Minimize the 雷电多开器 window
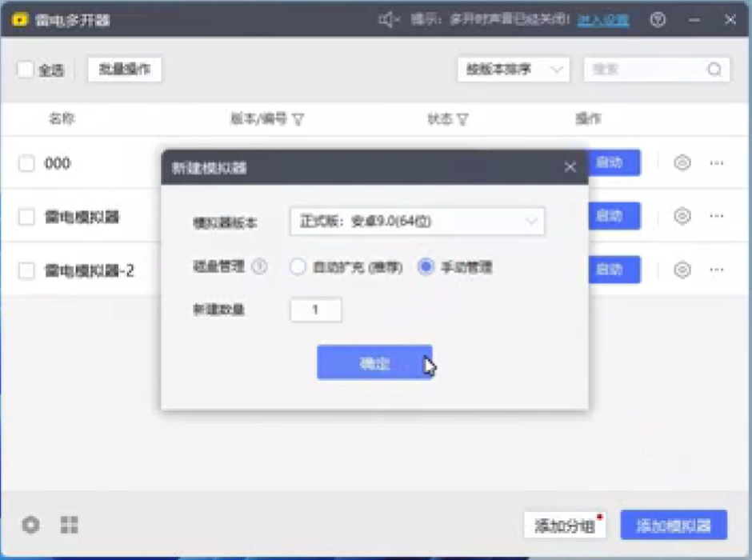752x560 pixels. point(694,20)
